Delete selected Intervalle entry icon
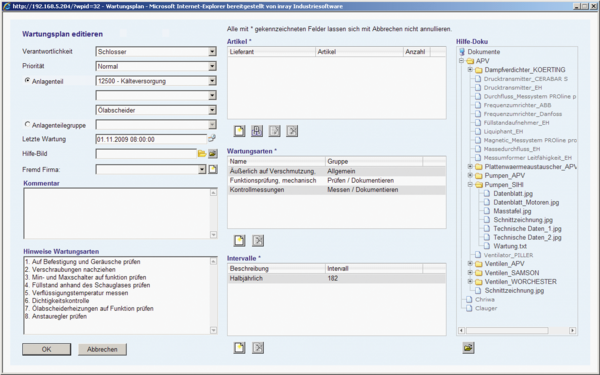The height and width of the screenshot is (375, 600). point(258,348)
